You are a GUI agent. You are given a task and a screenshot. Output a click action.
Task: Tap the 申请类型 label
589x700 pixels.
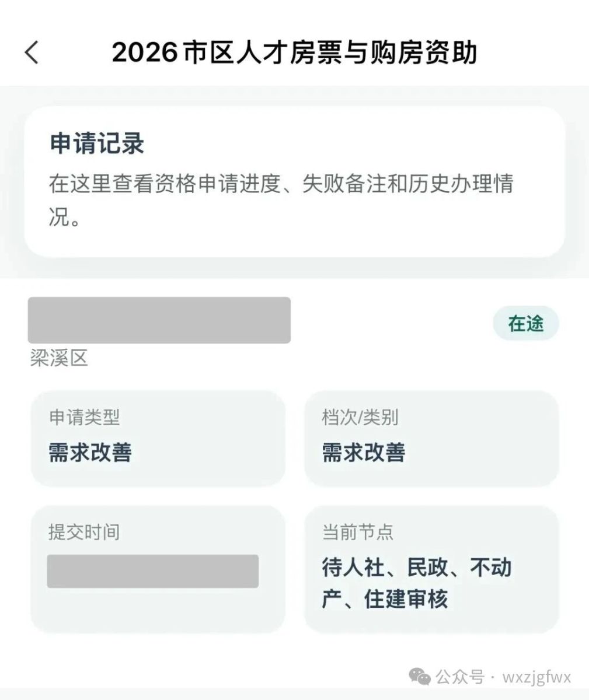(84, 417)
